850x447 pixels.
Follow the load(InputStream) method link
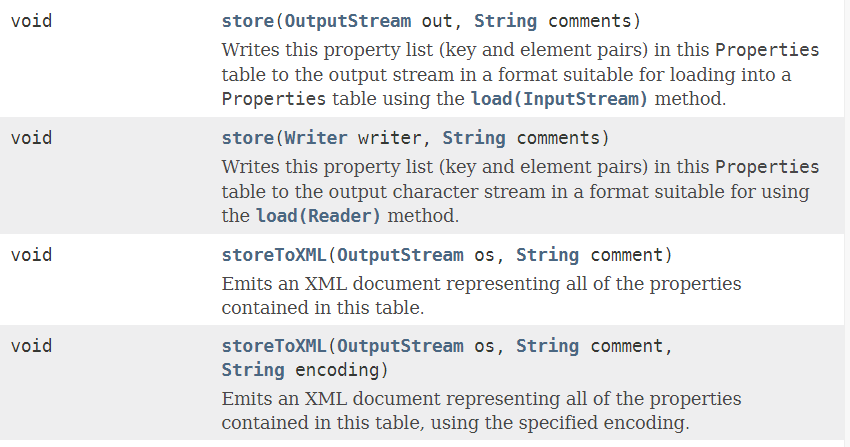[559, 99]
